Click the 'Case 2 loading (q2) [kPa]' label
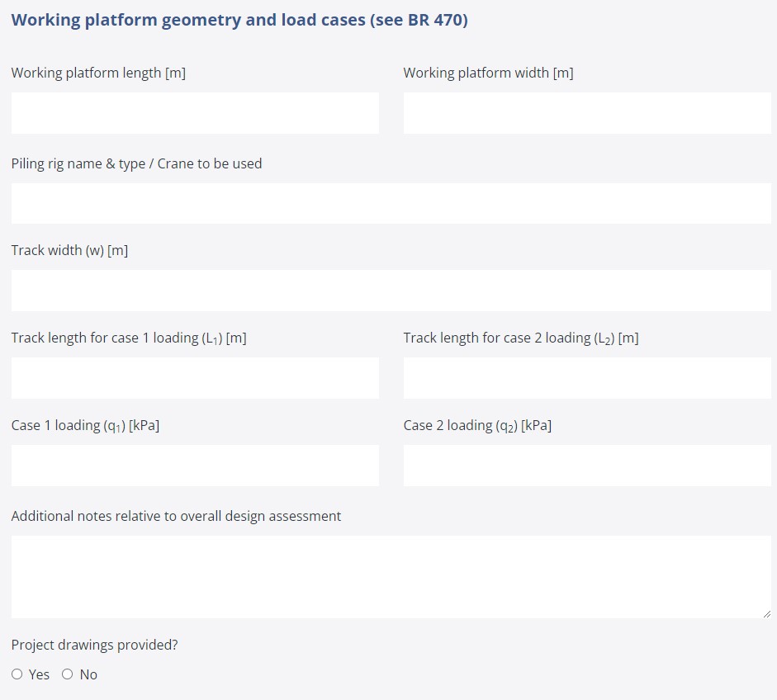Image resolution: width=777 pixels, height=700 pixels. click(477, 426)
